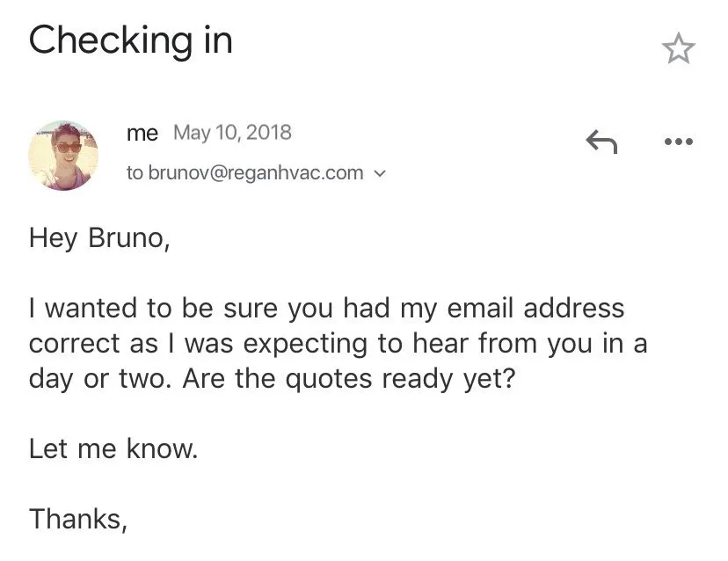Screen dimensions: 728x561
Task: Select the brunov@reganhvac.com recipient address
Action: tap(256, 173)
